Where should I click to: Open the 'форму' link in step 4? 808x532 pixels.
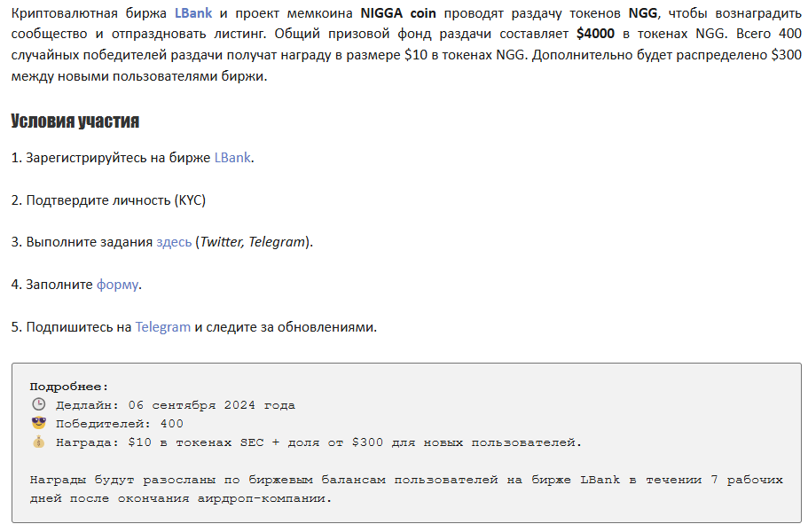(x=117, y=285)
